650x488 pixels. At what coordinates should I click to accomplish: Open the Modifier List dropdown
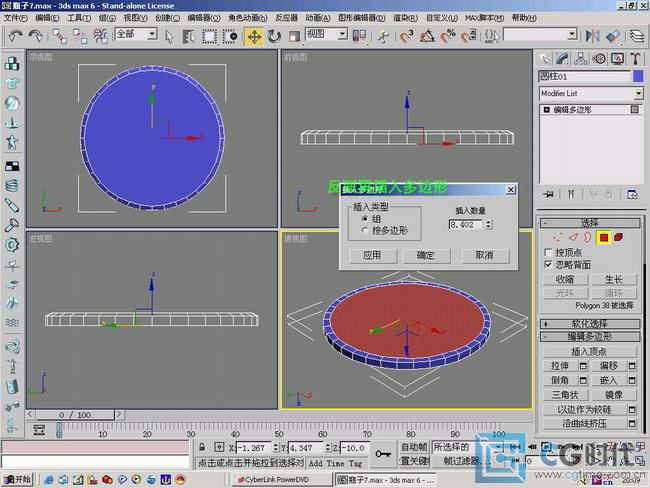638,93
